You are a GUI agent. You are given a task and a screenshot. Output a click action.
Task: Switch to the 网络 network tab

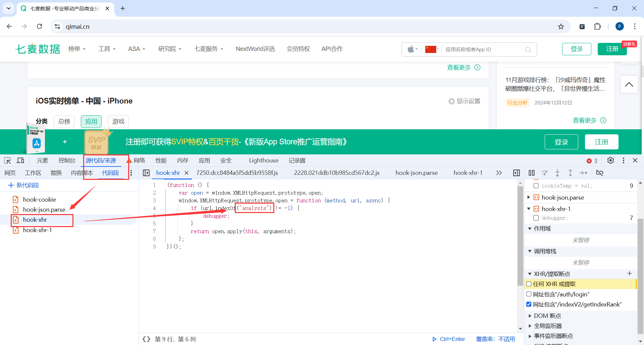click(139, 160)
